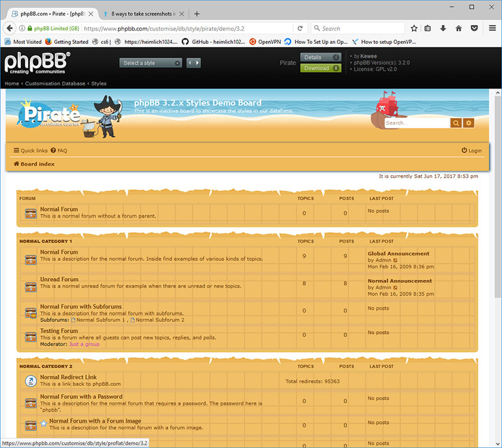
Task: Open Normal Forum with a Forum Image
Action: [x=95, y=421]
